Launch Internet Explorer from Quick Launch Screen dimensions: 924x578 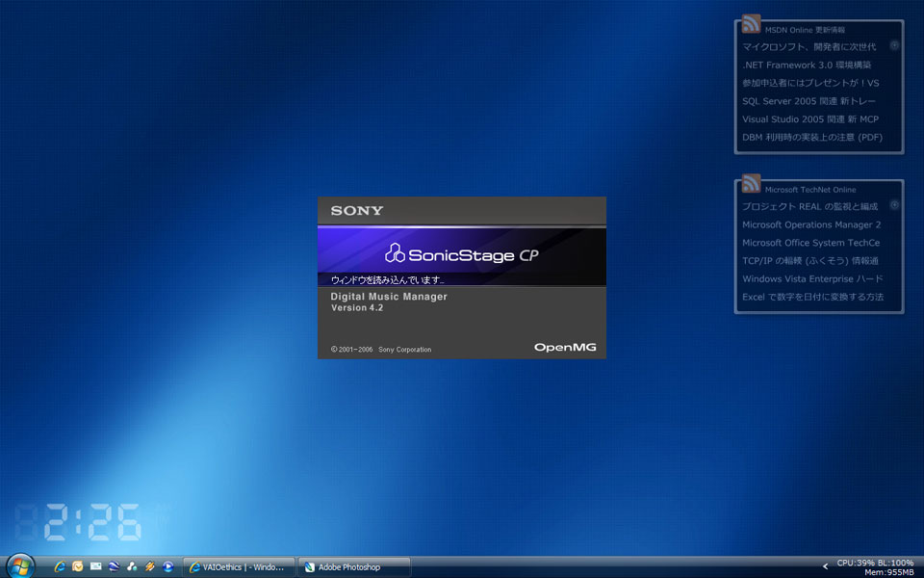(60, 566)
